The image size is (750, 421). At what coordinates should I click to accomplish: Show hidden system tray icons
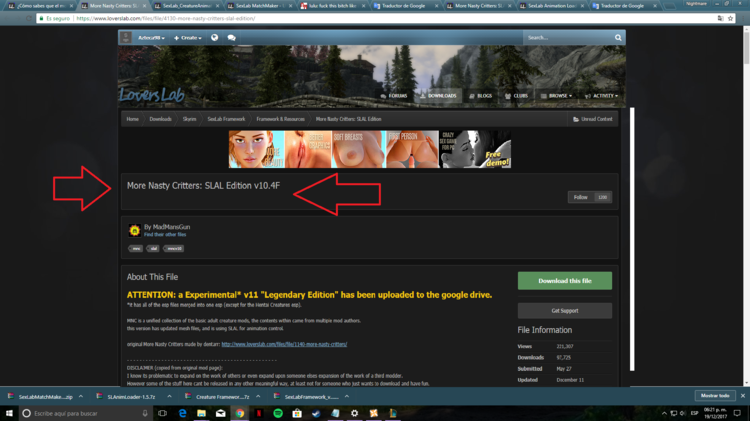[x=664, y=413]
